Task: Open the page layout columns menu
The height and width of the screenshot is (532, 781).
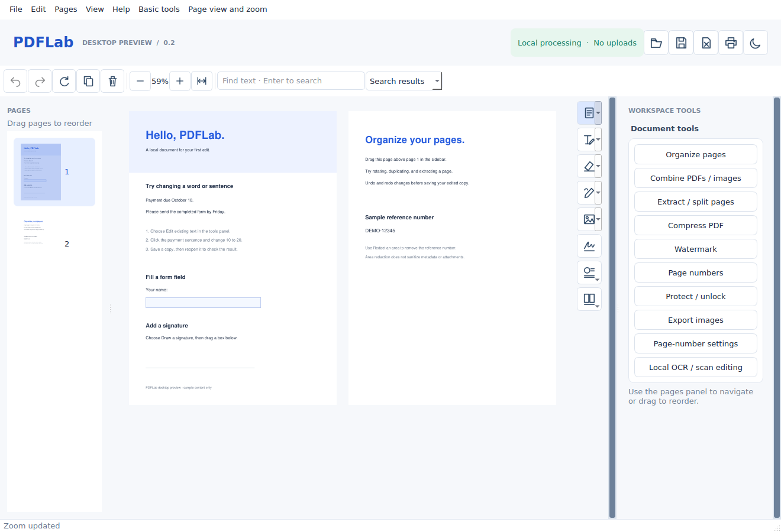Action: [589, 299]
